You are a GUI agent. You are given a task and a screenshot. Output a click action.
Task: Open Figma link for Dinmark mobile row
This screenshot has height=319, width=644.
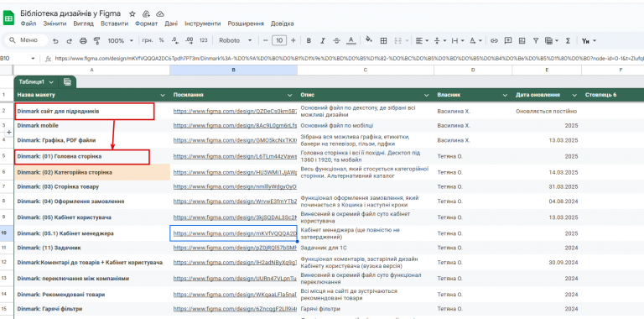235,125
